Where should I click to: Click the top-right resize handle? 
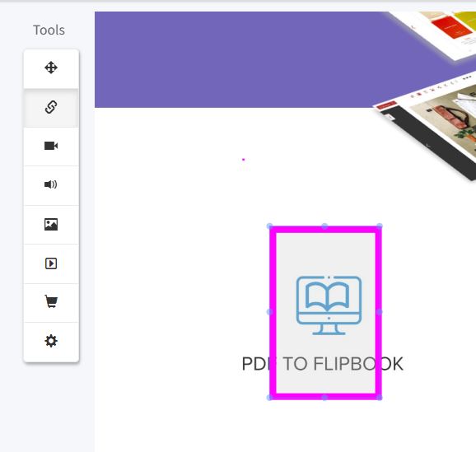pyautogui.click(x=380, y=226)
